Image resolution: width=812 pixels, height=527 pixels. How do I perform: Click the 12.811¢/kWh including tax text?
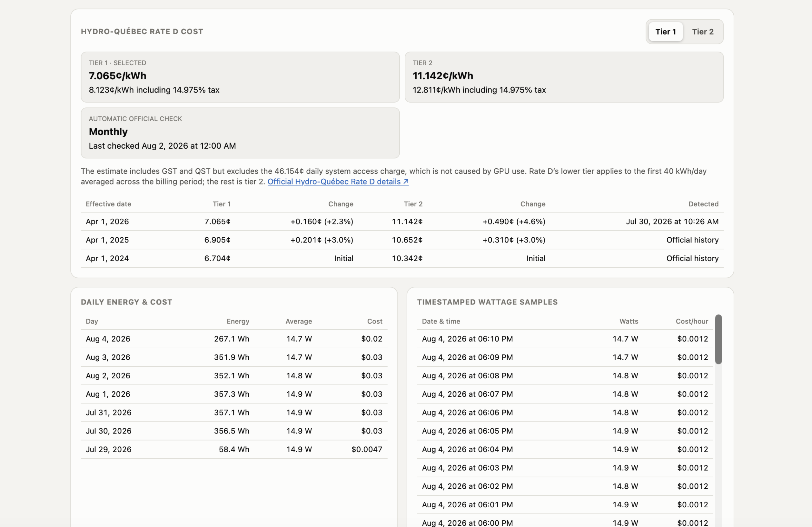479,90
